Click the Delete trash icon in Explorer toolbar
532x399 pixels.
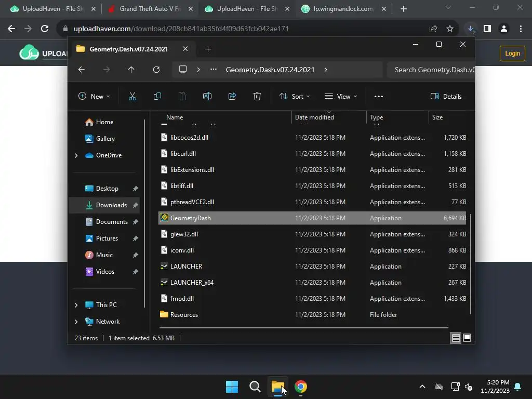tap(257, 96)
